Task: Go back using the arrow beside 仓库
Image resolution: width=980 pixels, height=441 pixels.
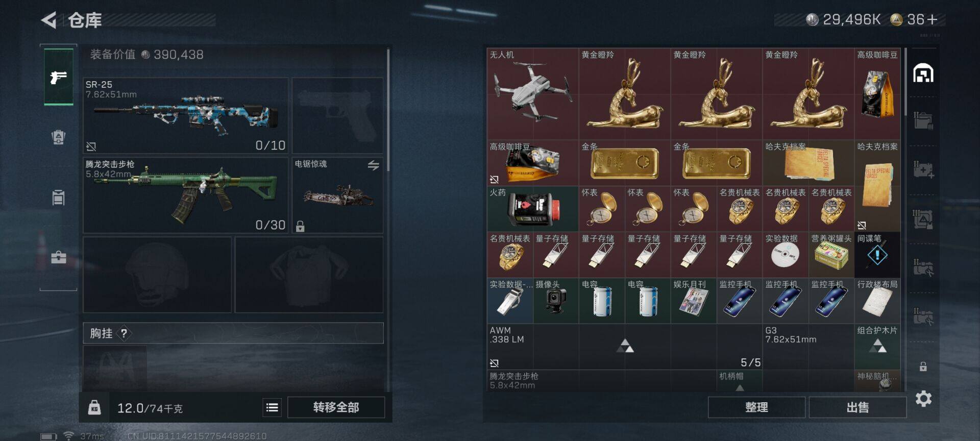Action: point(48,20)
